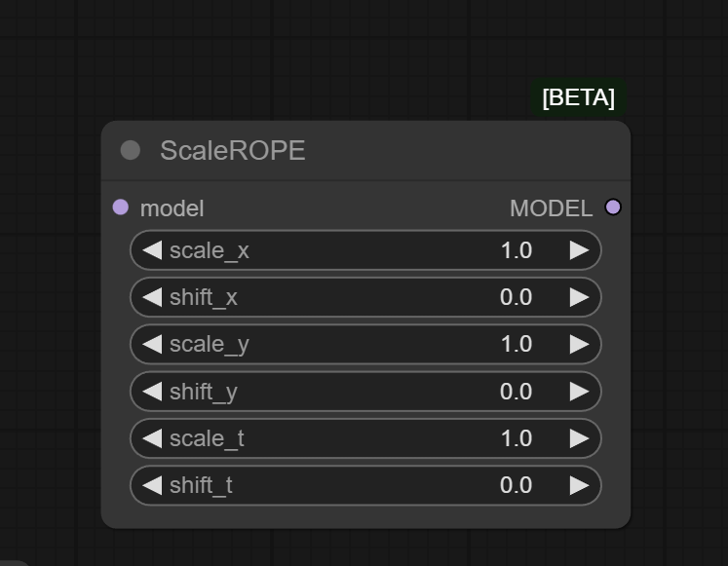
Task: Decrease shift_x using left arrow
Action: point(152,297)
